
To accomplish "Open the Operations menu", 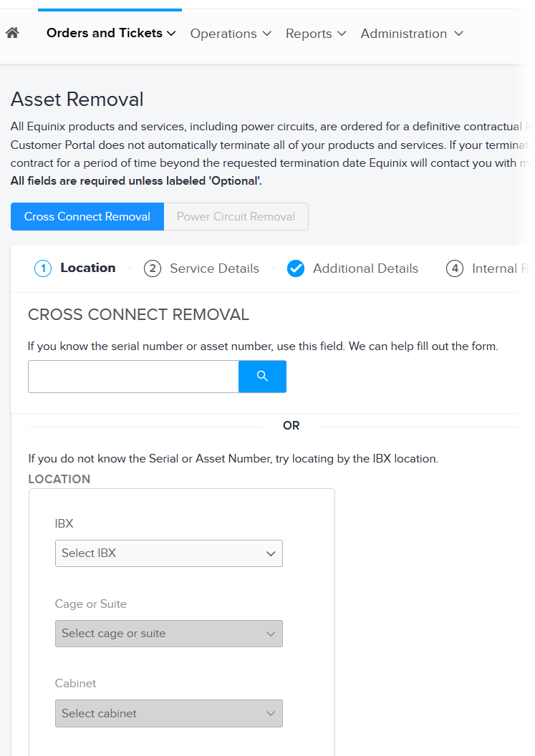I will (231, 34).
